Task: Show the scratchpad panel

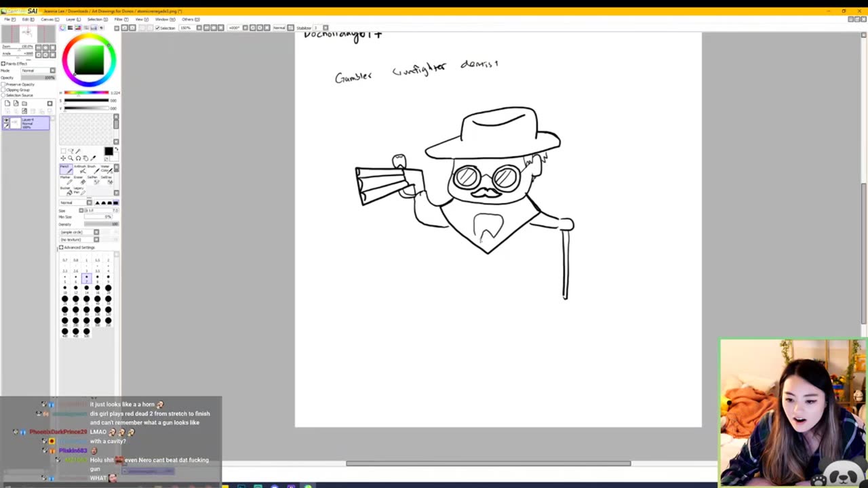Action: point(101,28)
